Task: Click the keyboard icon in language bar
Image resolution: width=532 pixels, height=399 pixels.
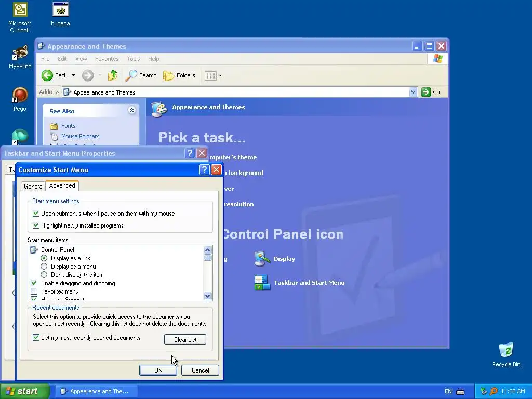Action: 460,392
